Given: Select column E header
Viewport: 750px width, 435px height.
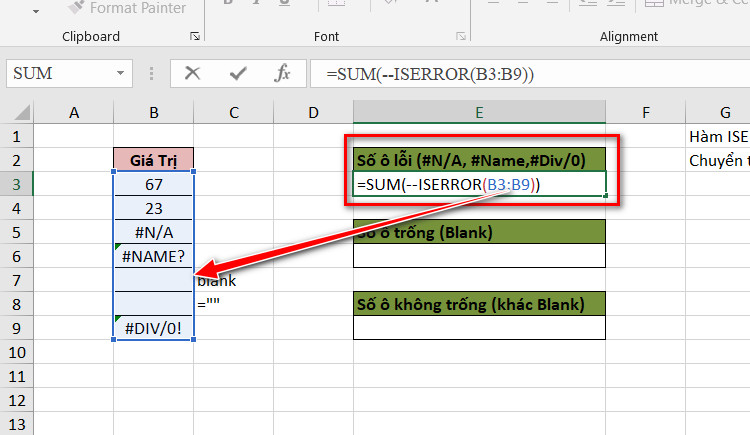Looking at the screenshot, I should coord(479,112).
